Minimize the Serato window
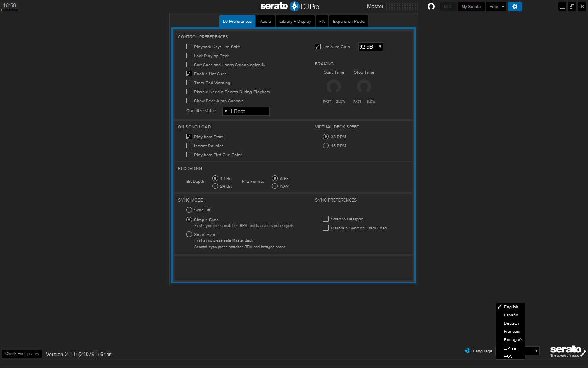 (x=562, y=7)
